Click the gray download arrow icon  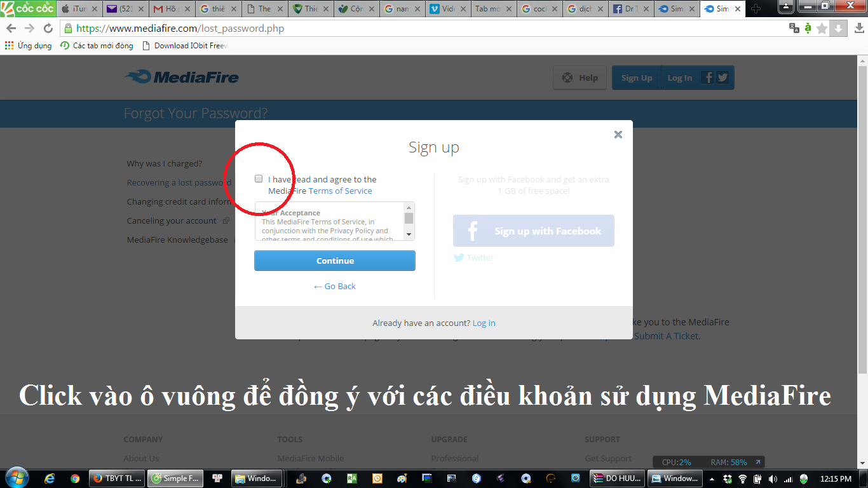click(838, 28)
